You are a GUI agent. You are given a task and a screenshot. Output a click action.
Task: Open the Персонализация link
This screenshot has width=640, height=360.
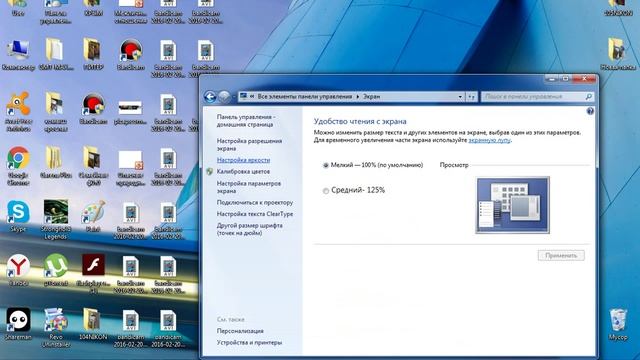point(240,331)
